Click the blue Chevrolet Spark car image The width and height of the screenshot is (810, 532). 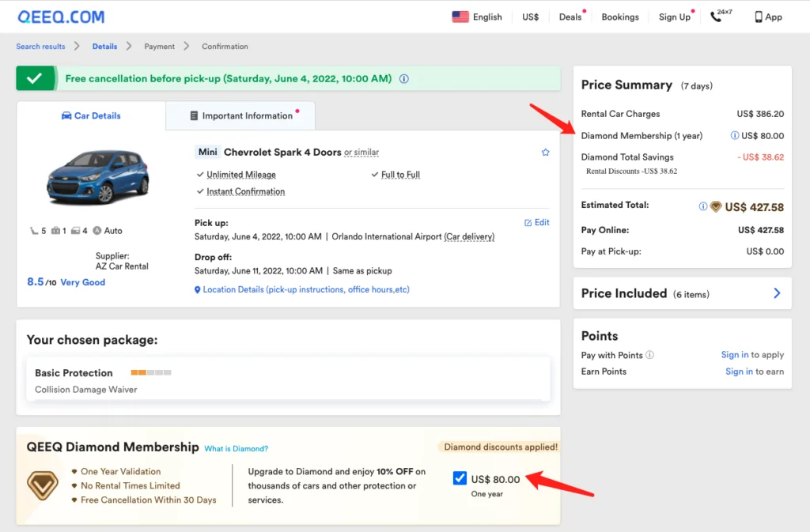[x=97, y=177]
